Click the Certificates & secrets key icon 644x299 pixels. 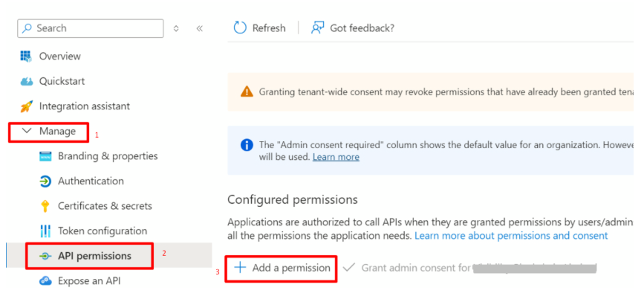click(45, 206)
